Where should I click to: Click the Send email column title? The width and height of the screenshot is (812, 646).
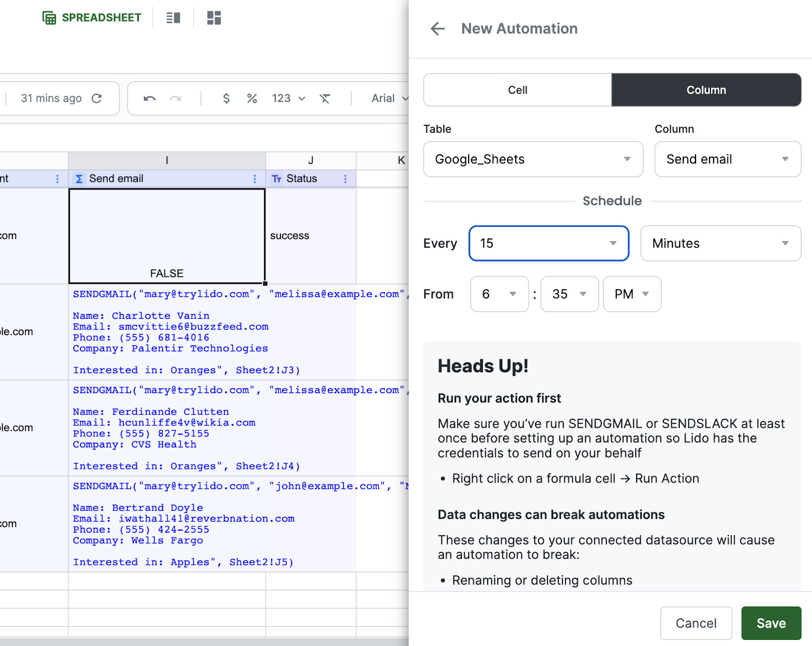coord(116,178)
